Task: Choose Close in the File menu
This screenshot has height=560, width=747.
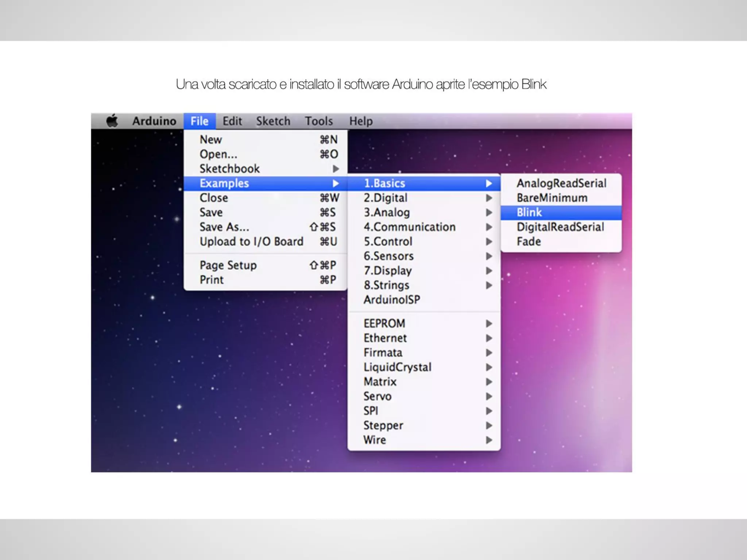Action: point(266,198)
